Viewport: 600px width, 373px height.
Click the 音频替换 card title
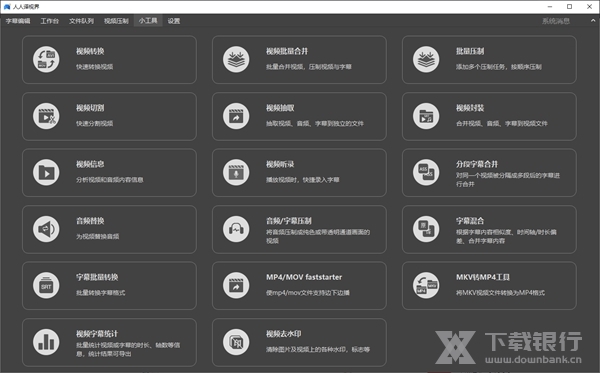90,221
